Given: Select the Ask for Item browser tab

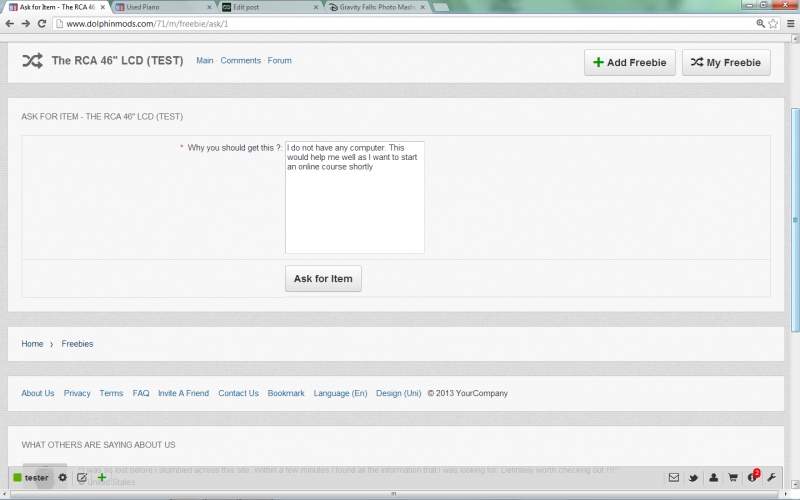Looking at the screenshot, I should [x=56, y=7].
